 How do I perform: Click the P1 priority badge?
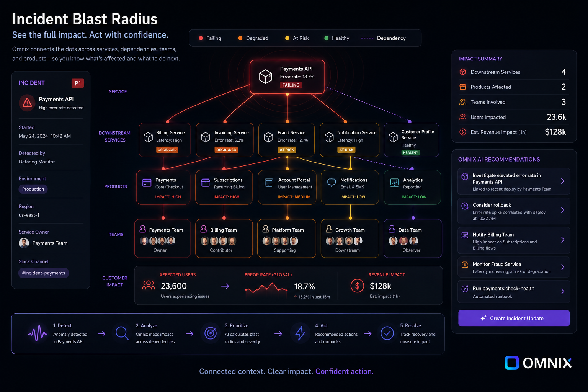pyautogui.click(x=78, y=83)
